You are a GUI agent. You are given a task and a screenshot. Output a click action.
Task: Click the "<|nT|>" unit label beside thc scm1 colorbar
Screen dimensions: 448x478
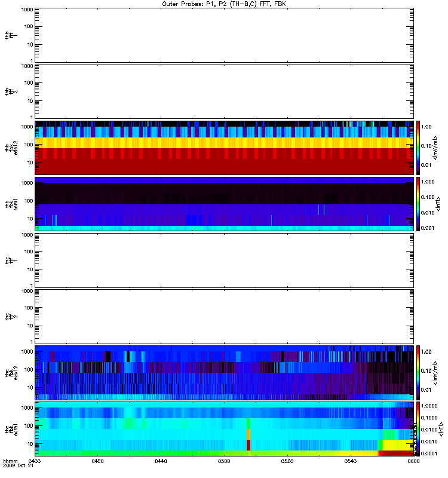440,429
